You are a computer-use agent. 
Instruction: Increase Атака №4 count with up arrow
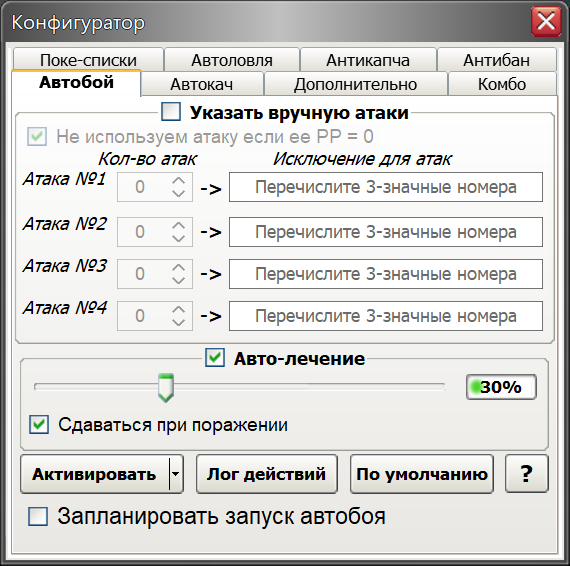click(178, 309)
